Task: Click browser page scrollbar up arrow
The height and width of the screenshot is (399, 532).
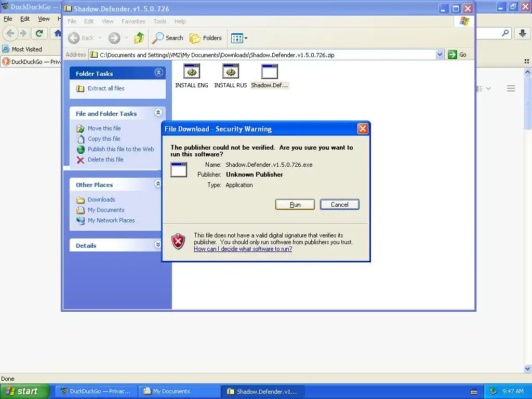Action: coord(527,72)
